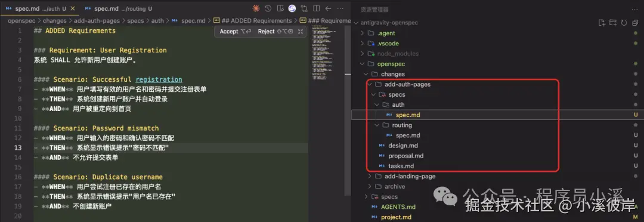Image resolution: width=644 pixels, height=222 pixels.
Task: Click the folder icon of node_modules
Action: point(371,54)
